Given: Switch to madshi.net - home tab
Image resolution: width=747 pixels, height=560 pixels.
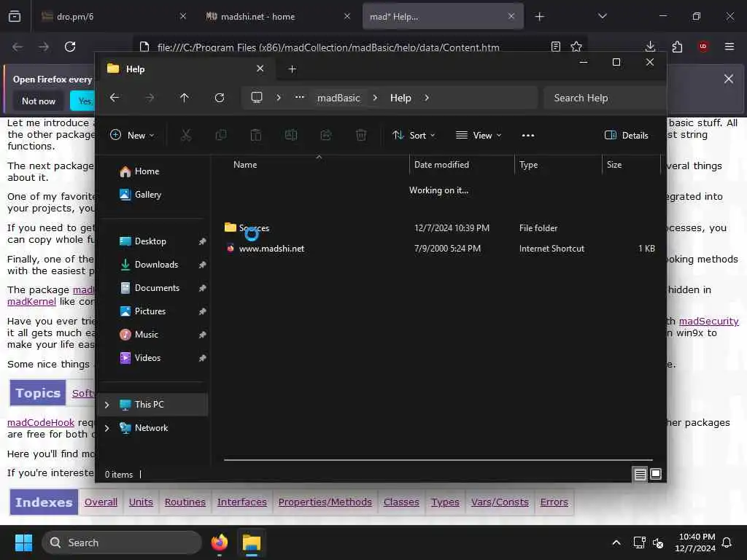Looking at the screenshot, I should click(278, 17).
